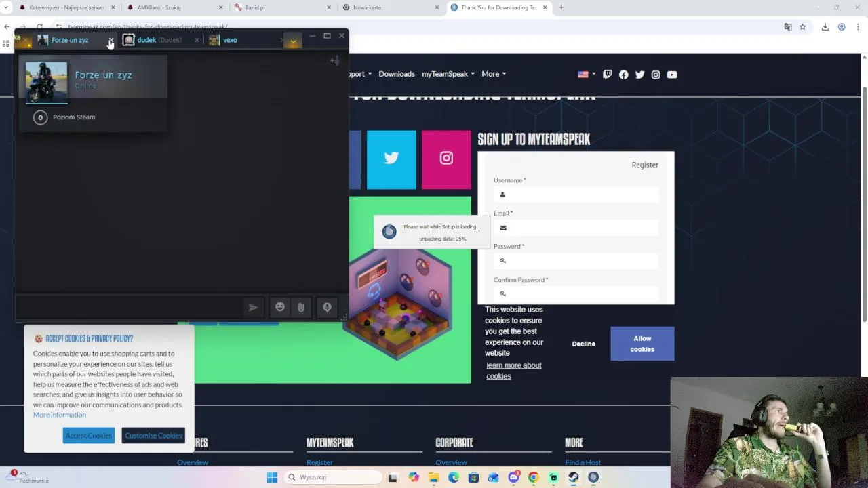Open a new Chrome tab with plus
868x488 pixels.
point(561,7)
